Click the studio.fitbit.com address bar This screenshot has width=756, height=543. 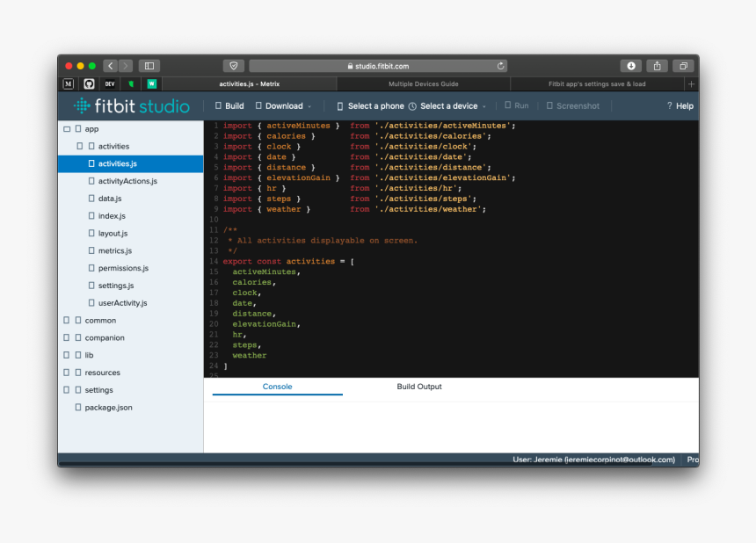[378, 66]
